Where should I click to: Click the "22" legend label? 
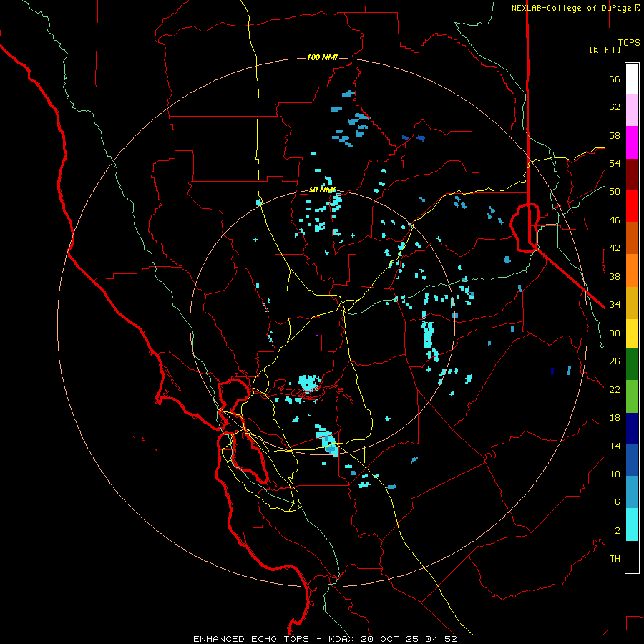(615, 389)
